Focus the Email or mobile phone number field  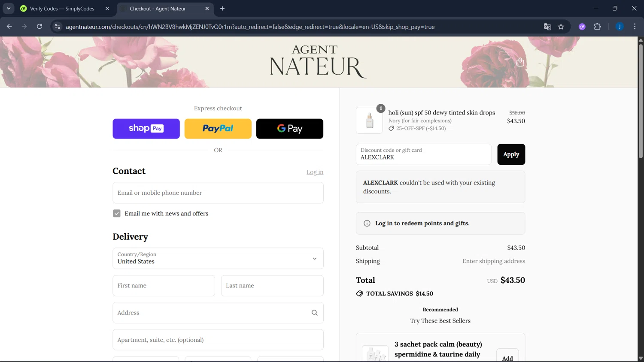(218, 193)
